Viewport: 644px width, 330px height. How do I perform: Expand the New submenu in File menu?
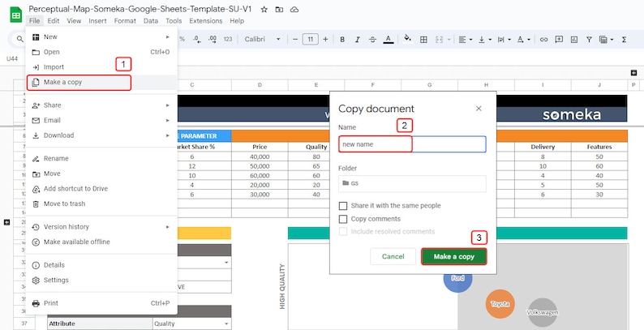pos(101,37)
